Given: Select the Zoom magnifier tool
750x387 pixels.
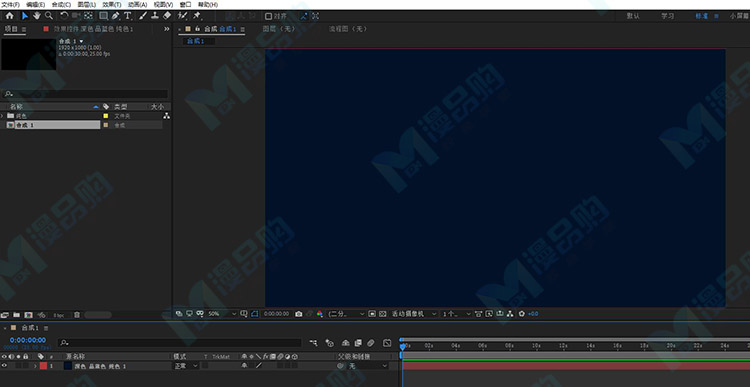Looking at the screenshot, I should coord(49,16).
